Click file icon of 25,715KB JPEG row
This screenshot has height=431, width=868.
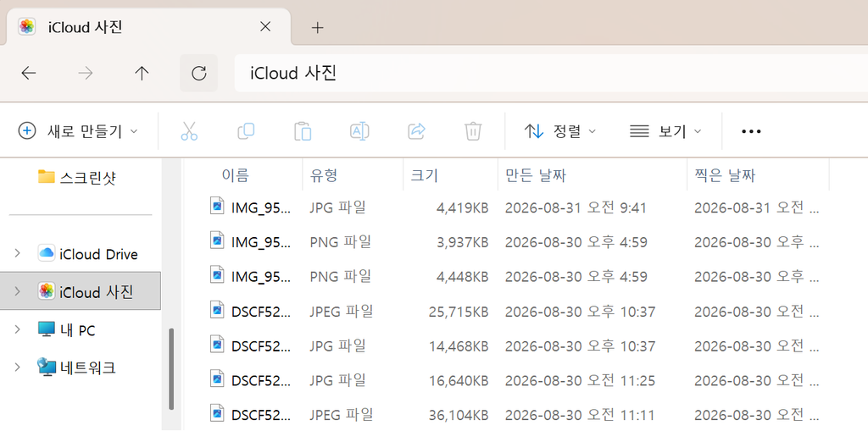[x=218, y=310]
